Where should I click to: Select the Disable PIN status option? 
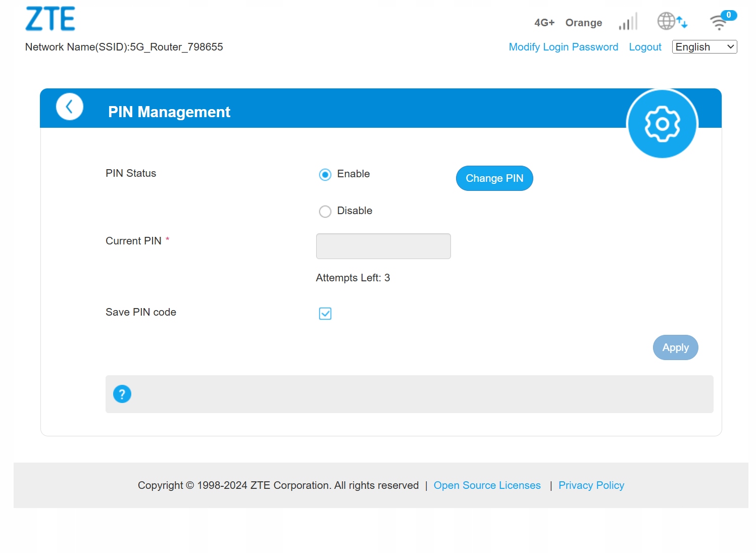325,212
